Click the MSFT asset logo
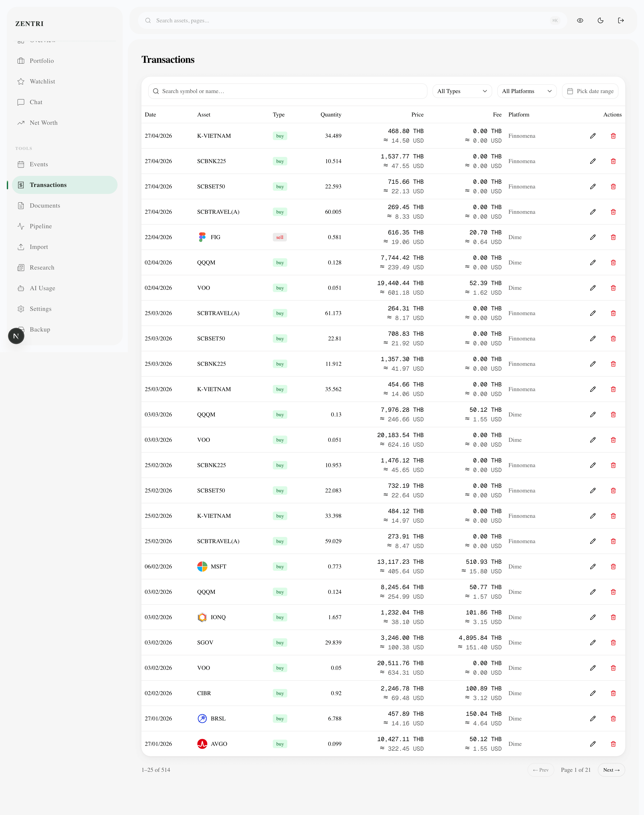 coord(202,567)
